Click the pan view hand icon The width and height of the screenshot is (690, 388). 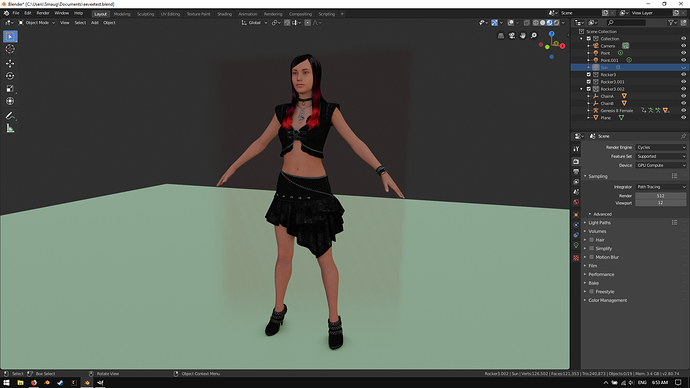[523, 36]
